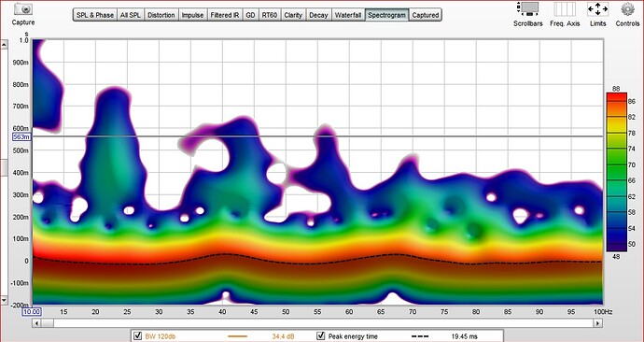
Task: Switch to the SPL & Phase tab
Action: 95,15
